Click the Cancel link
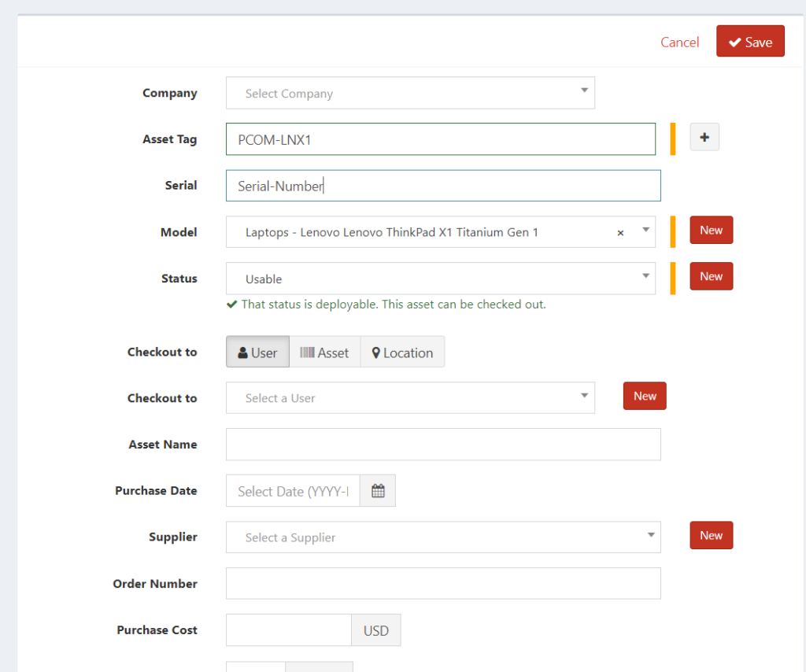Screen dimensions: 806x672 (x=679, y=42)
